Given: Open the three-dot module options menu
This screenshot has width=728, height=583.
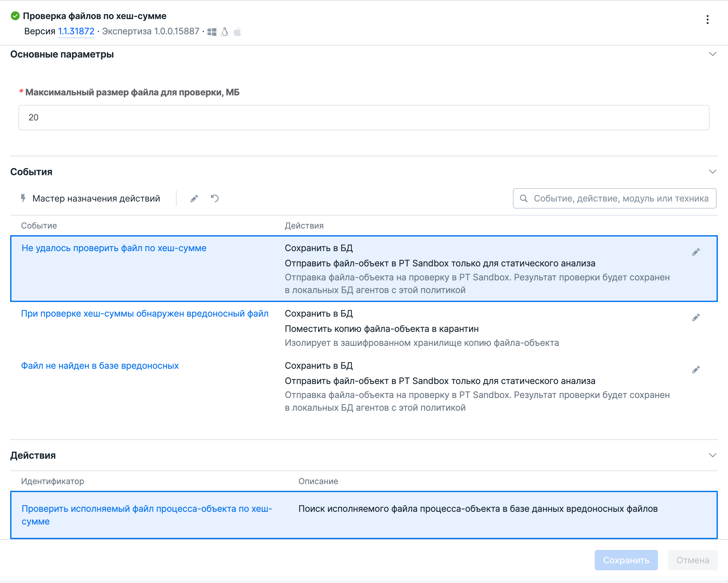Looking at the screenshot, I should coord(707,20).
